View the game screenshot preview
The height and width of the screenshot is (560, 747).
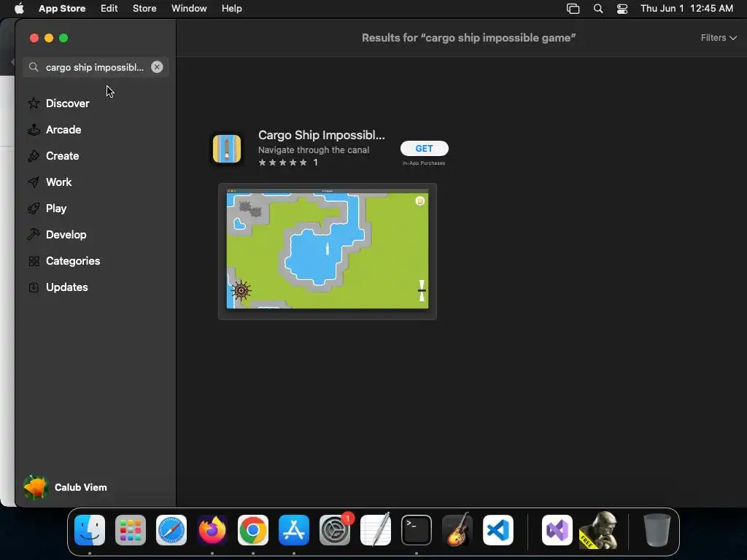click(x=328, y=252)
